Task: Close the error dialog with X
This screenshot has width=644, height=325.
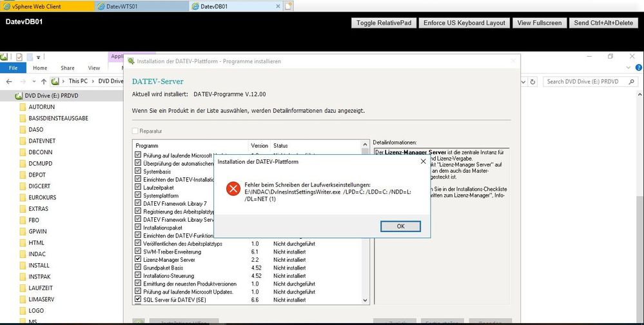Action: tap(422, 161)
